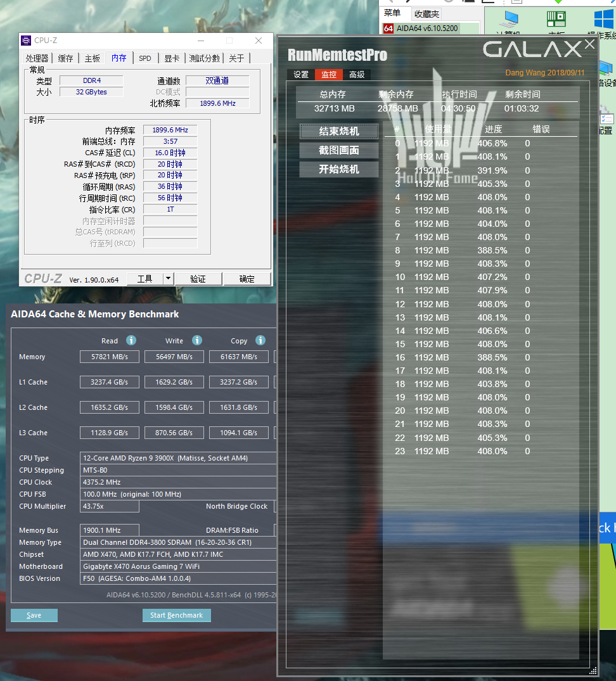Click the 1T command rate value
The image size is (616, 681).
coord(170,209)
